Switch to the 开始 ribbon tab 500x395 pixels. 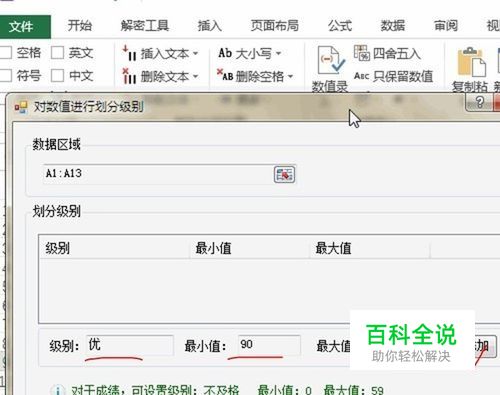(80, 26)
